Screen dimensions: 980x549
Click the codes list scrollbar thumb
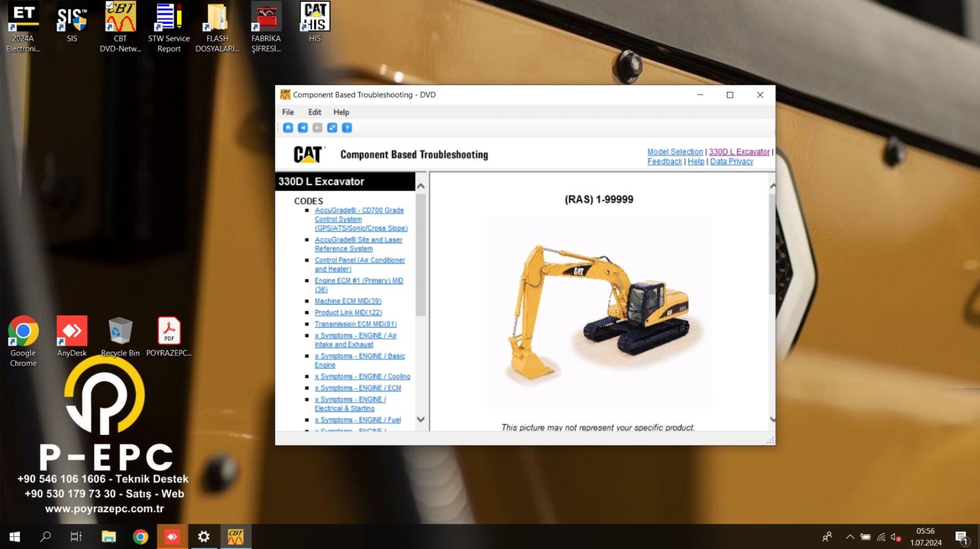click(421, 254)
